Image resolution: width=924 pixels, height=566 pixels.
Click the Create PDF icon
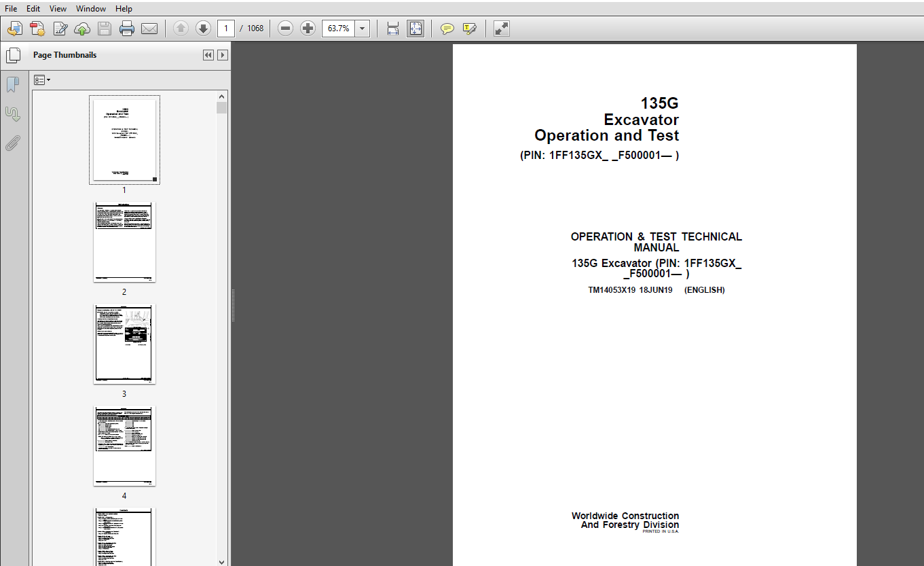tap(37, 29)
